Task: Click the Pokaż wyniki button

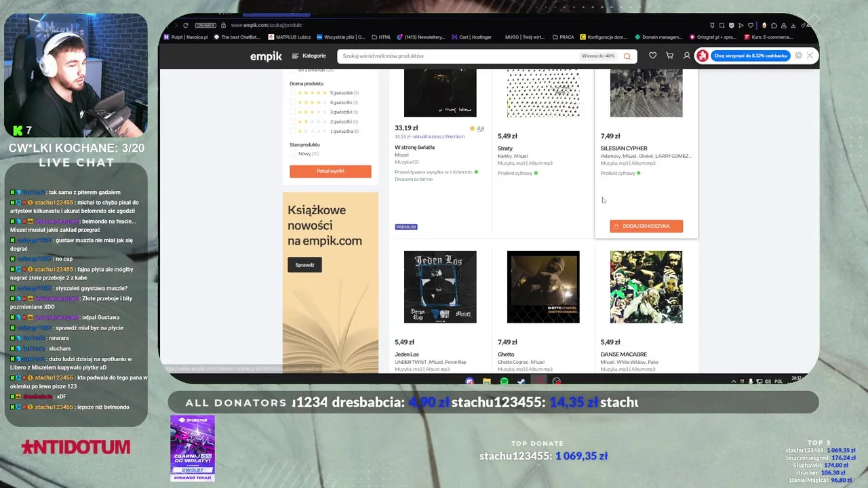Action: (330, 171)
